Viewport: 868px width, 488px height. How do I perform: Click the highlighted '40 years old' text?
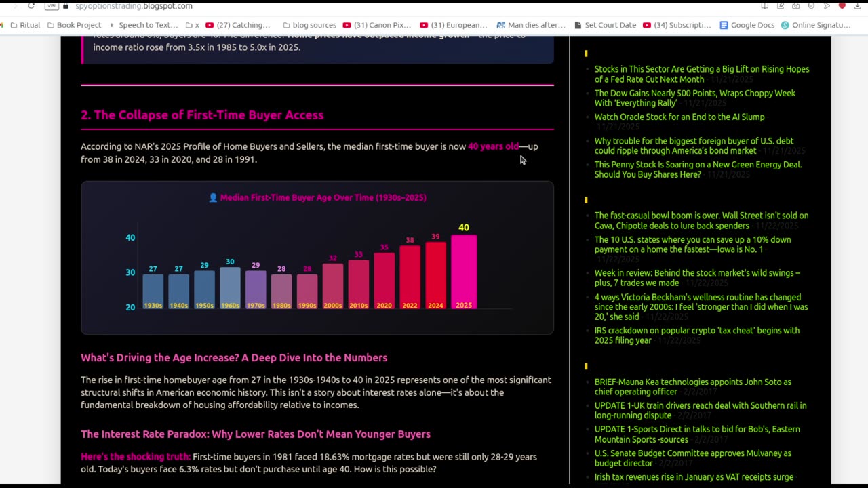(x=493, y=146)
